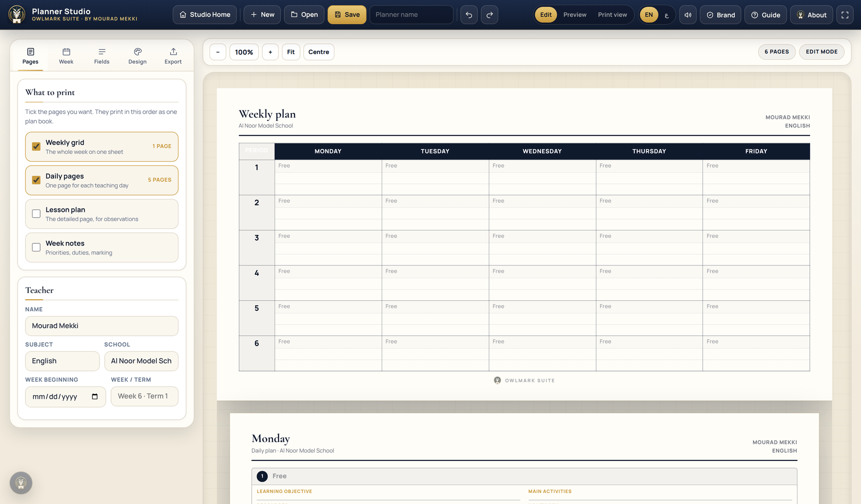Fit the page to view
Viewport: 861px width, 504px height.
click(x=291, y=52)
